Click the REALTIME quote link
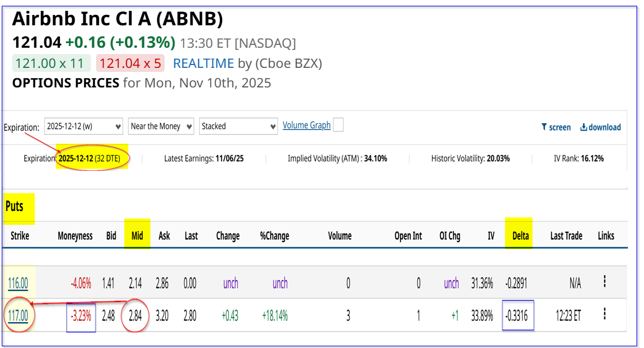 tap(203, 63)
